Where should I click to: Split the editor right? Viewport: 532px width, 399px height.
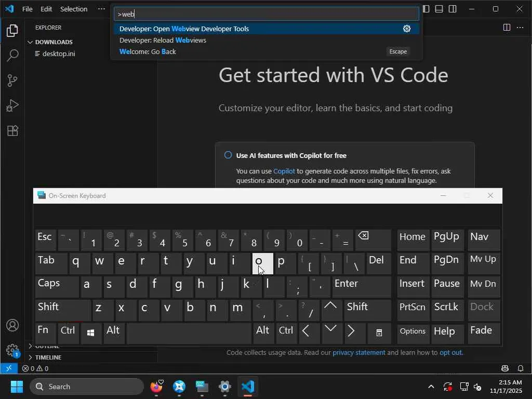[x=507, y=28]
